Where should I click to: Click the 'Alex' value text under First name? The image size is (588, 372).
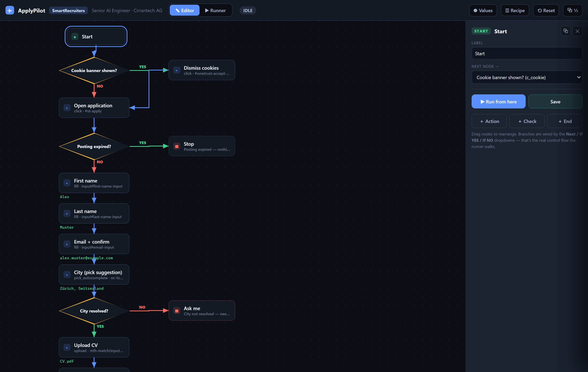point(64,197)
